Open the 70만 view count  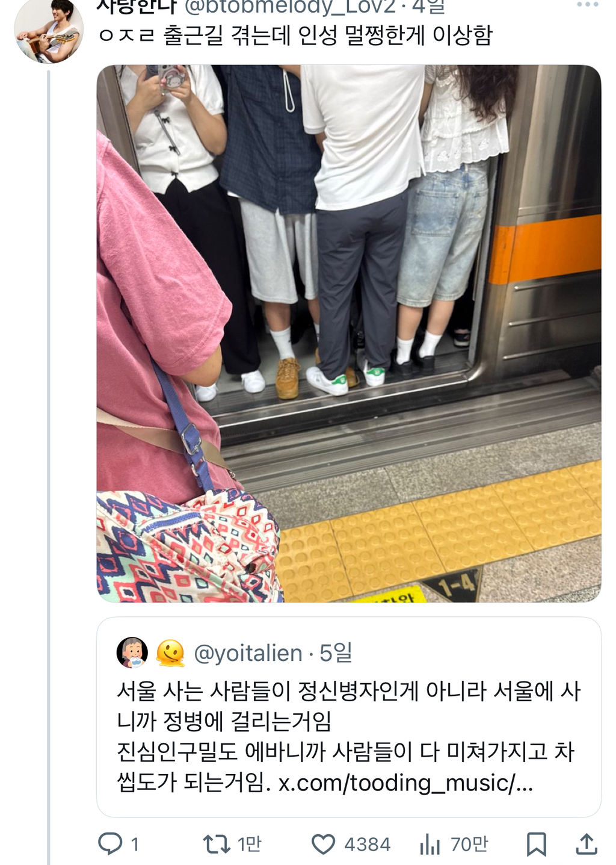point(469,844)
